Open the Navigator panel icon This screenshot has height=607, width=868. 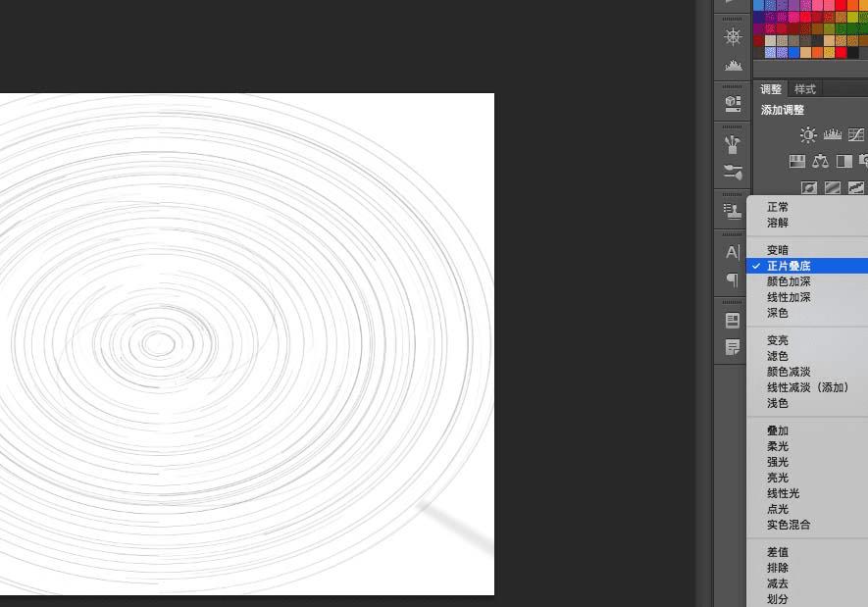tap(733, 37)
